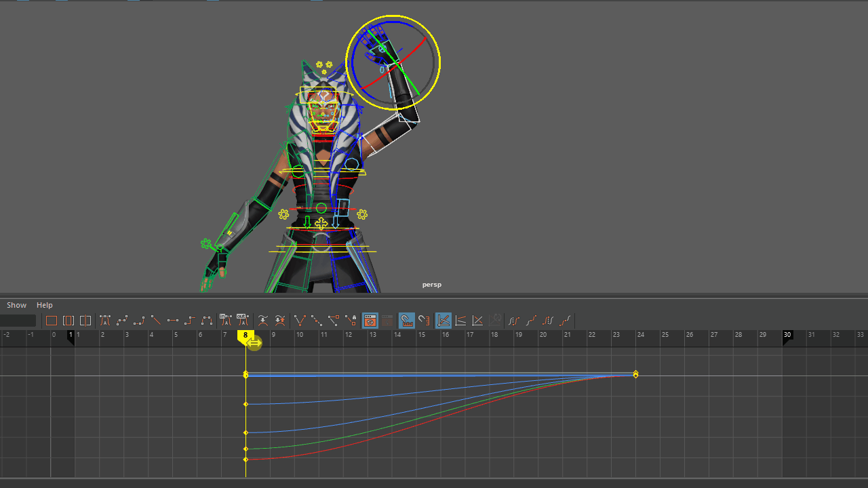
Task: Click the current time marker at frame 8
Action: (245, 336)
